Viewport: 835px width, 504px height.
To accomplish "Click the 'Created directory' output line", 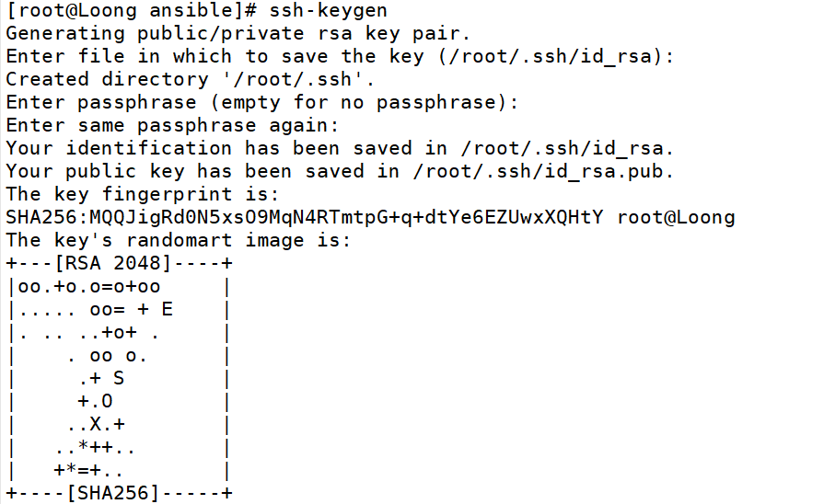I will point(191,80).
